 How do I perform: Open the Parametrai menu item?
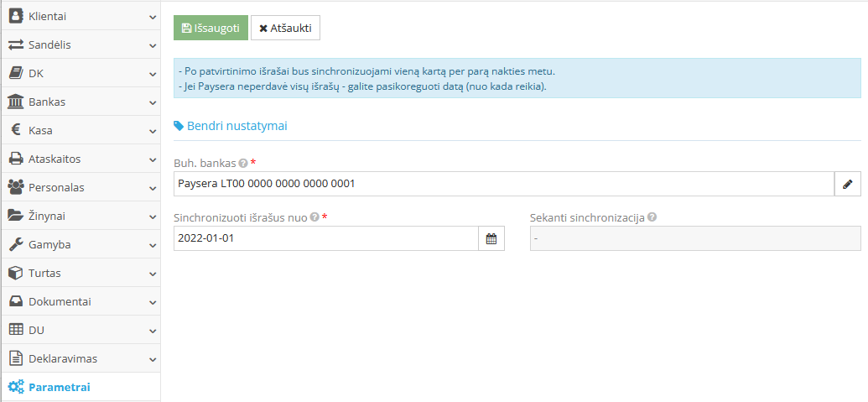tap(59, 387)
